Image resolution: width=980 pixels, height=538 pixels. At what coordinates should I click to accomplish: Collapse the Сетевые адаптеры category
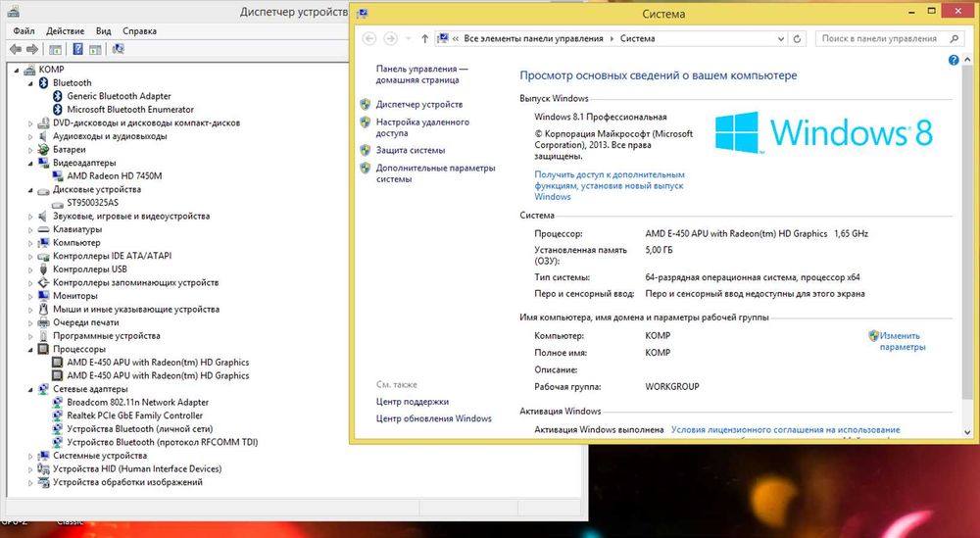pyautogui.click(x=30, y=389)
